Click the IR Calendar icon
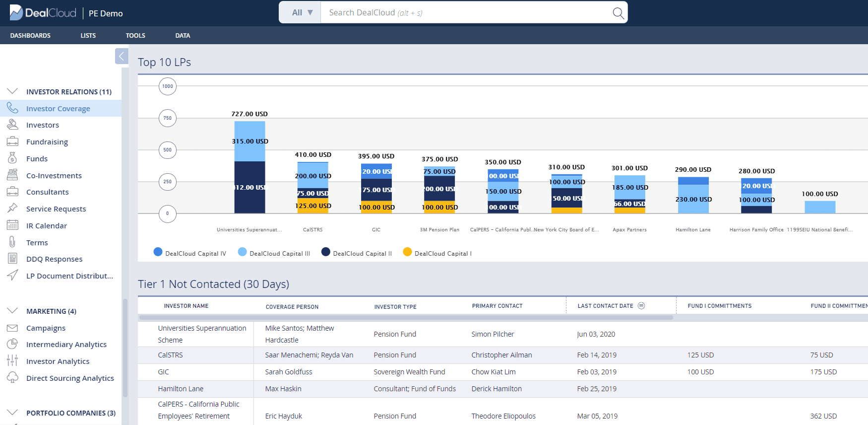 click(x=12, y=225)
